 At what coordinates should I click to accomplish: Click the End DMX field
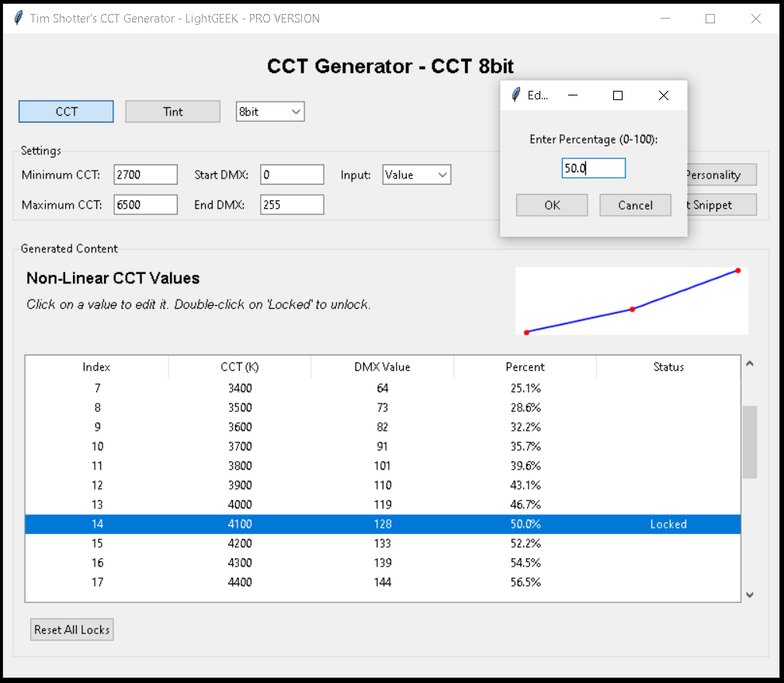click(291, 205)
